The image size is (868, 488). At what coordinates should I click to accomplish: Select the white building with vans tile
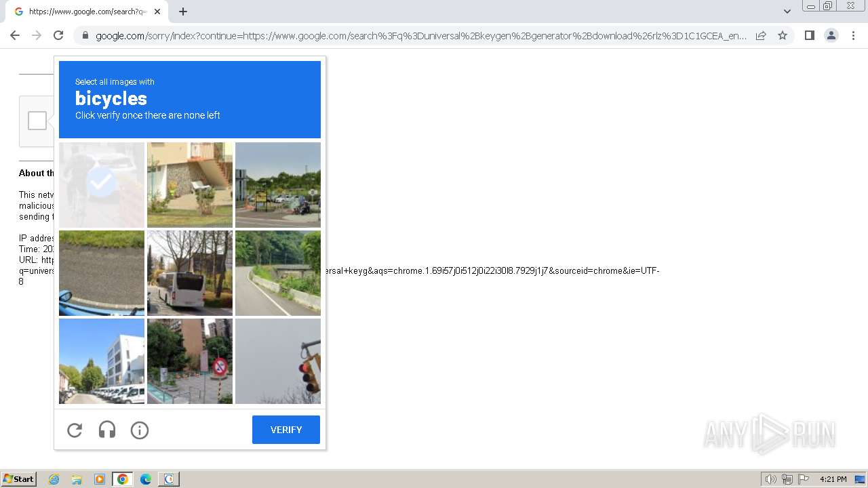point(102,361)
